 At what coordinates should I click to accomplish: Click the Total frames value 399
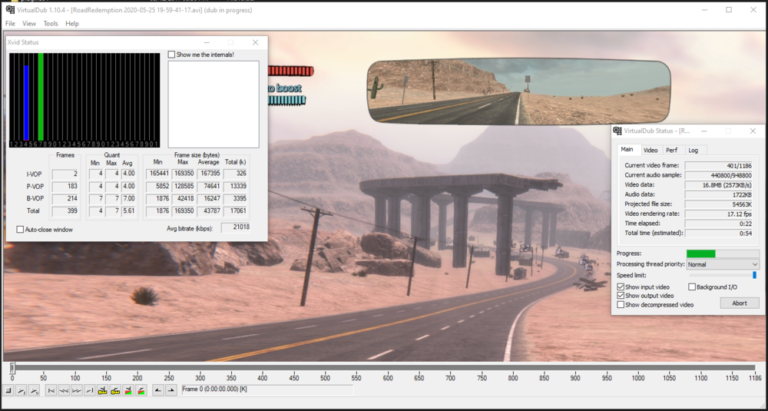pos(65,211)
